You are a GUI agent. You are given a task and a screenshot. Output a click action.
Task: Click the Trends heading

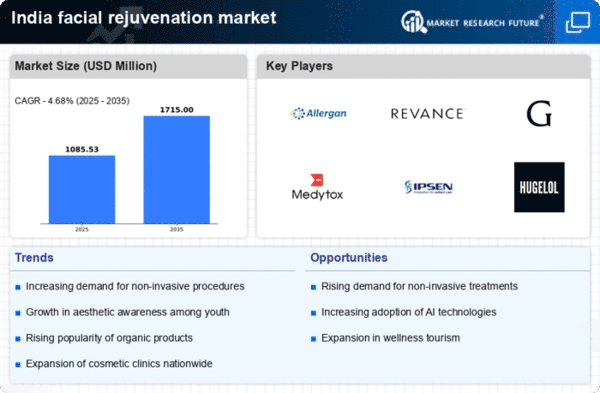[34, 258]
